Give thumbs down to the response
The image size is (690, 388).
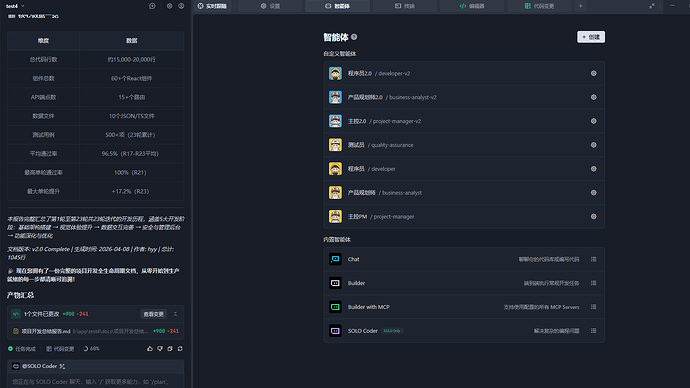click(160, 349)
